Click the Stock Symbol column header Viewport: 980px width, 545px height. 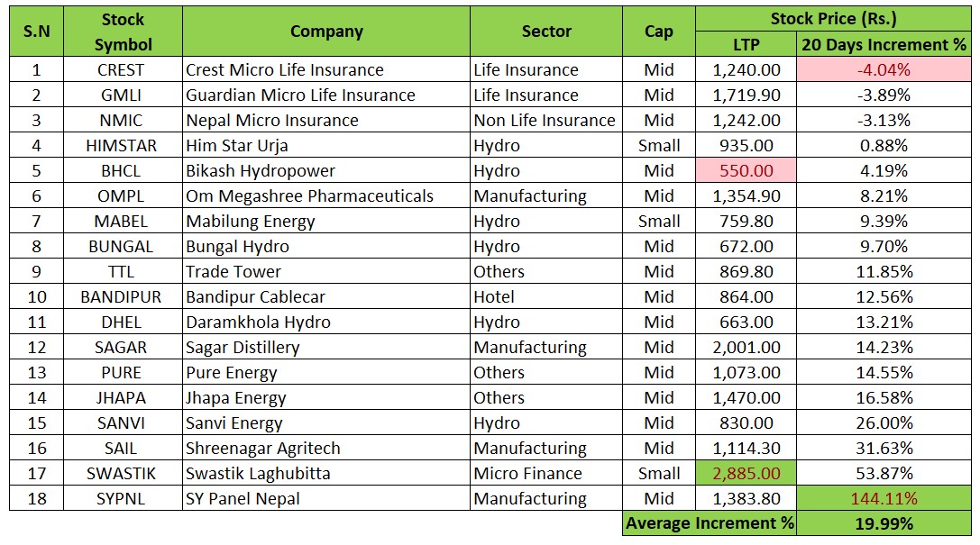[x=123, y=32]
